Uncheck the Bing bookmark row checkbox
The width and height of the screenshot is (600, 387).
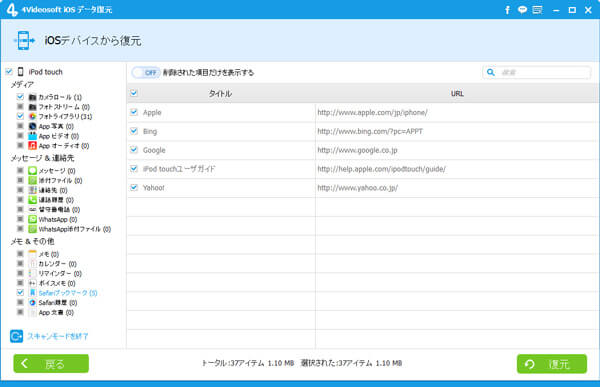[x=134, y=131]
